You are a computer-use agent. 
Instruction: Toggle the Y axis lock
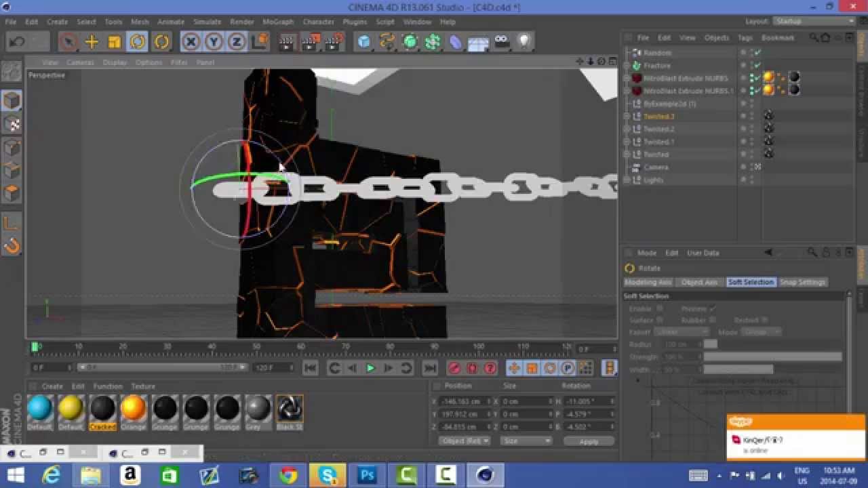214,42
